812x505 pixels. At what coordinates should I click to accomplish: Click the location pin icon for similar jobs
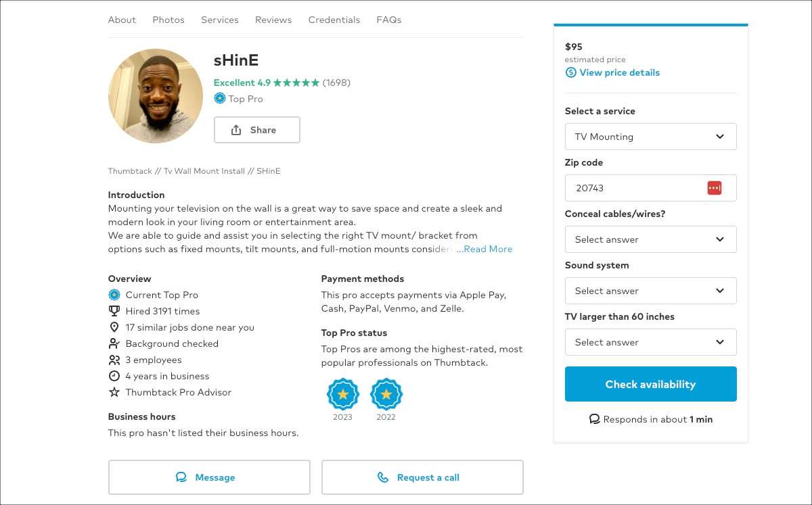click(x=114, y=327)
